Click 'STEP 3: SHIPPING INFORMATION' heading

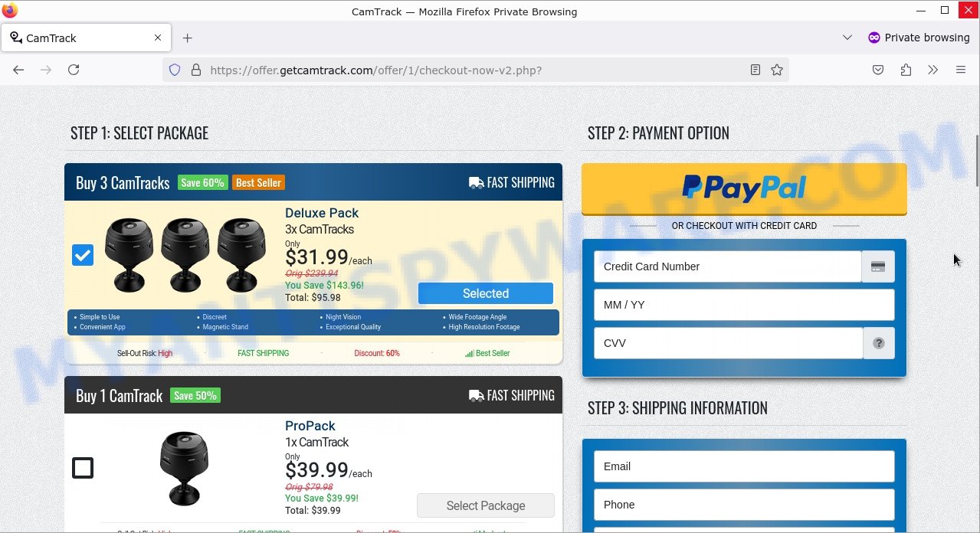(x=677, y=408)
